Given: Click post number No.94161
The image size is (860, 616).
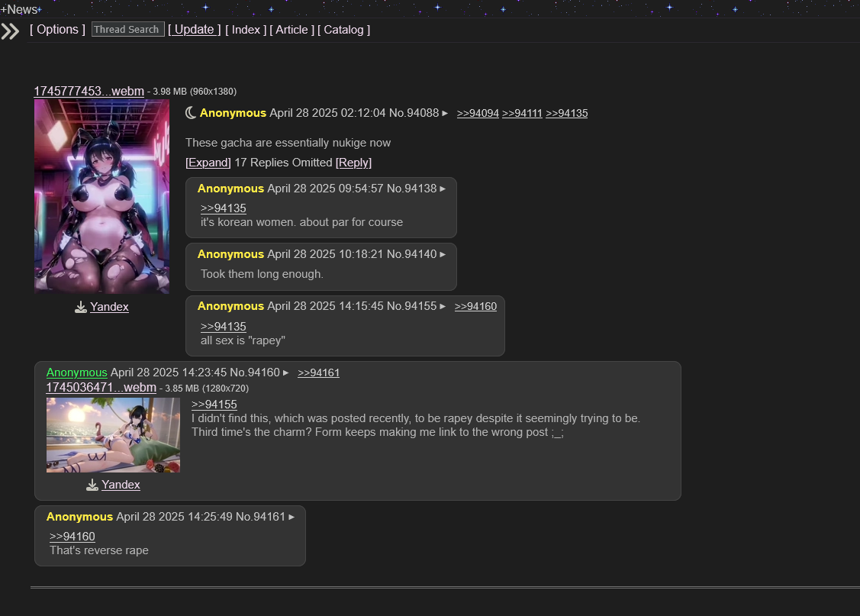Looking at the screenshot, I should 260,517.
